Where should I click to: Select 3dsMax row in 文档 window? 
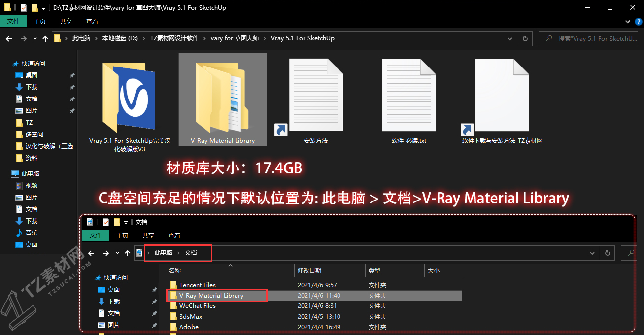click(314, 316)
